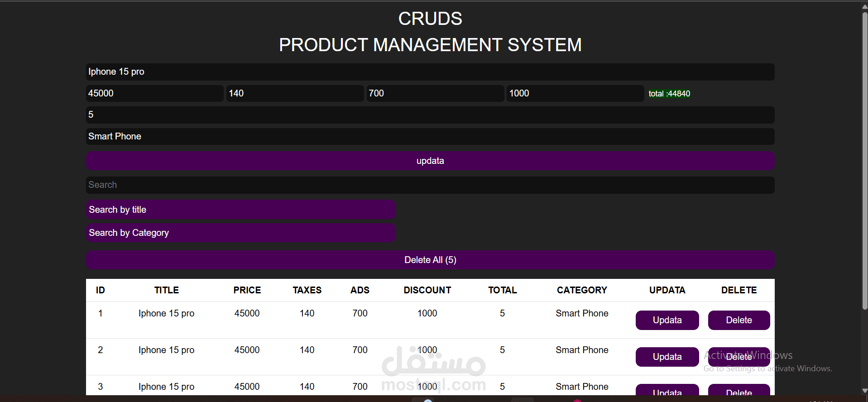Click the count input showing 5

(430, 115)
